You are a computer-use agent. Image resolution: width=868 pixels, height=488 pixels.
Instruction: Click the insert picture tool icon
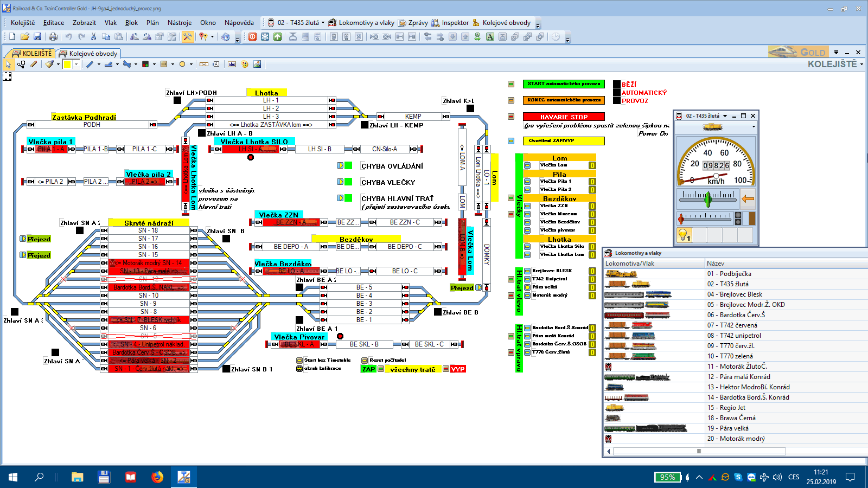257,64
